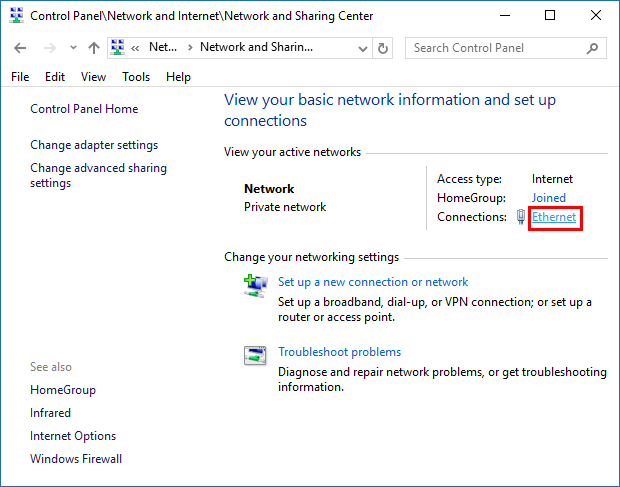Click the Up one level arrow
Viewport: 620px width, 487px height.
(x=93, y=48)
